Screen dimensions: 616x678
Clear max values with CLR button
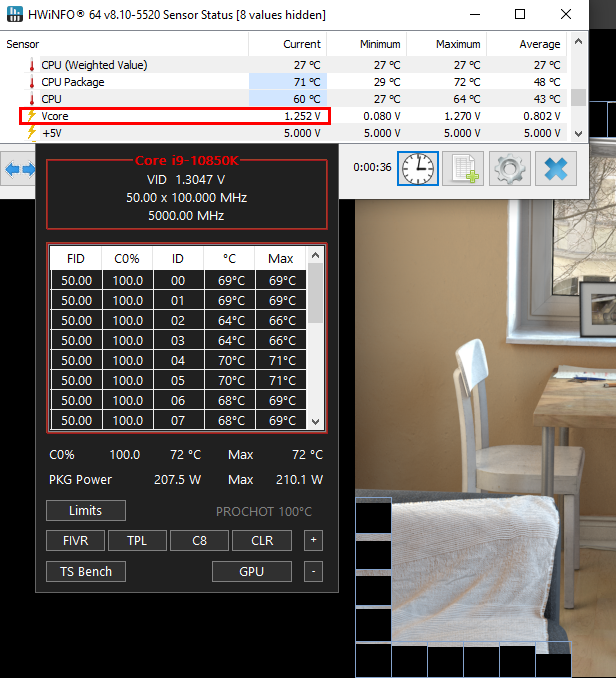[x=262, y=540]
